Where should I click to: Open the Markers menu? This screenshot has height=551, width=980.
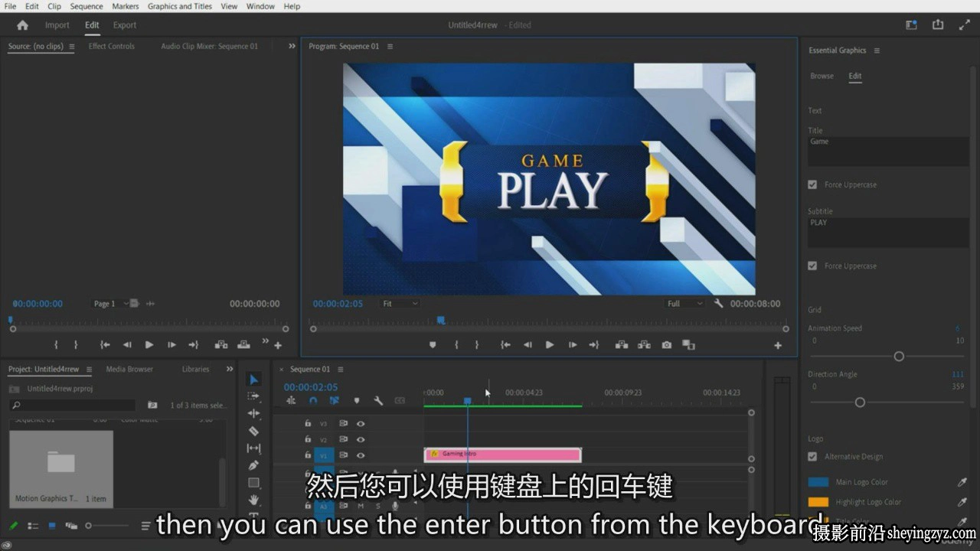[x=126, y=6]
